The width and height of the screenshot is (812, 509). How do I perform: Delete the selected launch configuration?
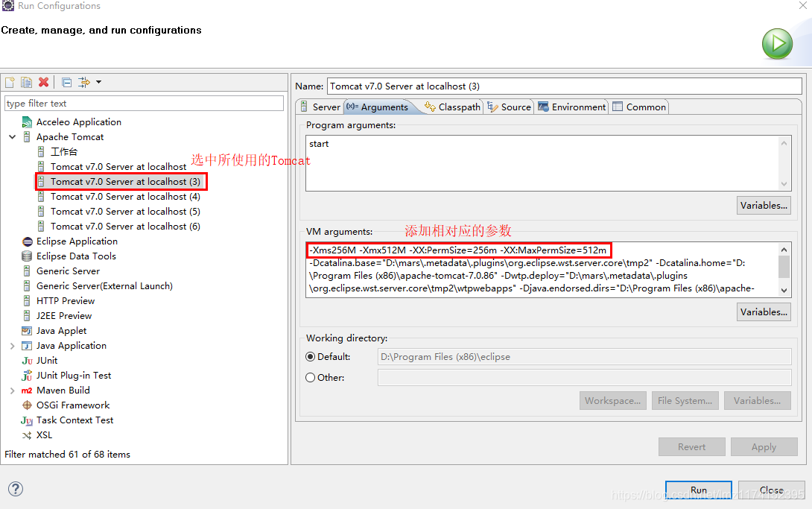click(43, 82)
